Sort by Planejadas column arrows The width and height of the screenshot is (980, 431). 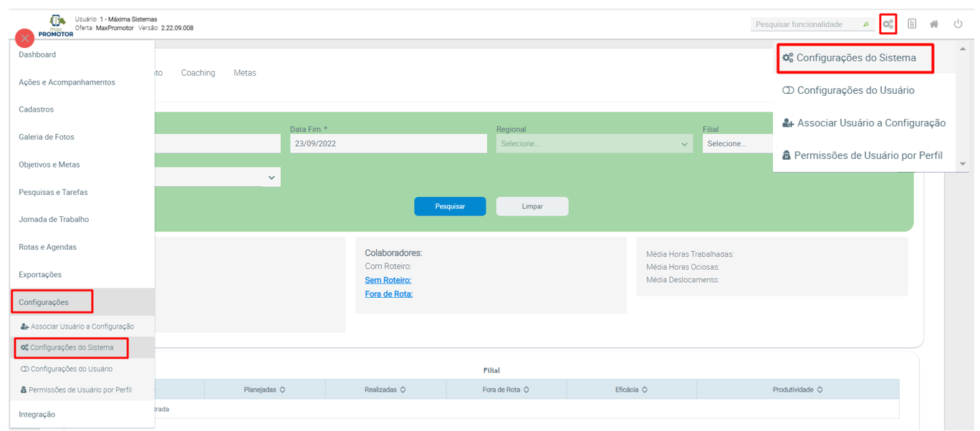tap(282, 389)
